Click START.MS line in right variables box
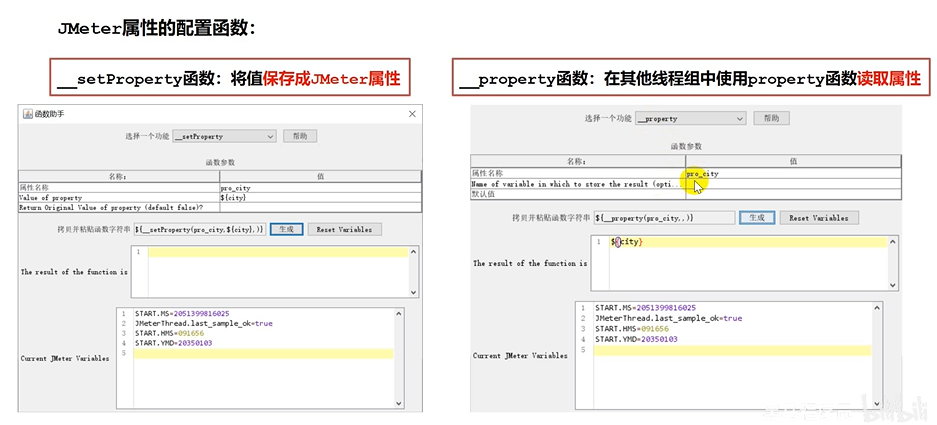Image resolution: width=937 pixels, height=425 pixels. click(x=645, y=308)
